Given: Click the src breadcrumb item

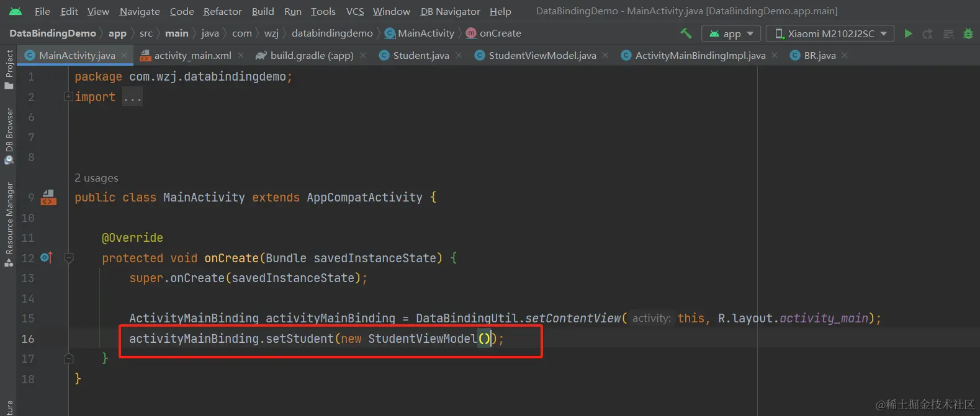Looking at the screenshot, I should point(146,33).
